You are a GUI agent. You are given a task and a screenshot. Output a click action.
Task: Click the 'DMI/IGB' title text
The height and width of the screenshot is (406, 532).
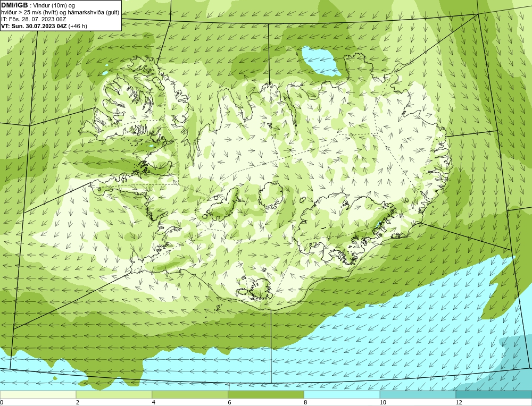[x=14, y=5]
